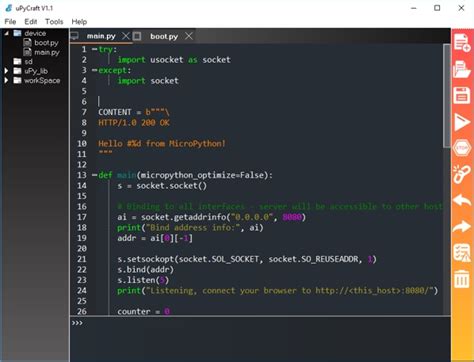This screenshot has height=362, width=474.
Task: Collapse the def main fold marker
Action: (95, 175)
